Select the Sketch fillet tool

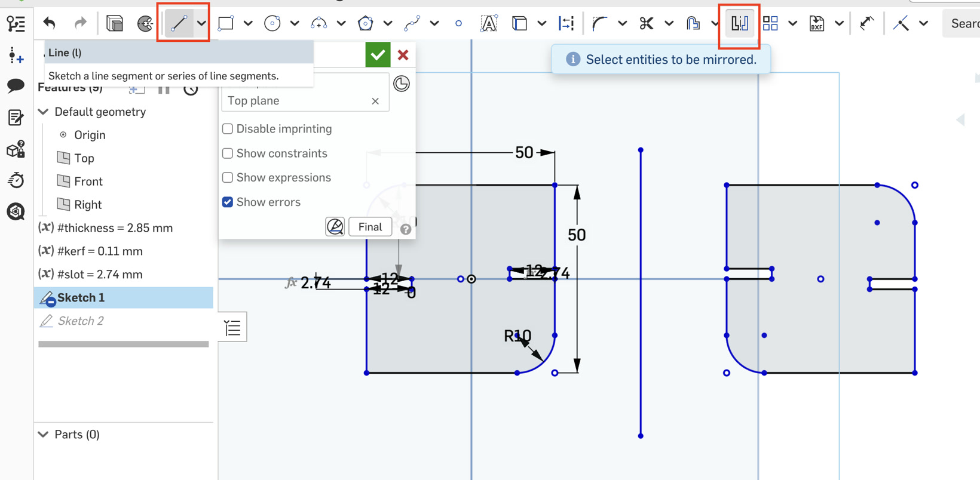point(600,23)
